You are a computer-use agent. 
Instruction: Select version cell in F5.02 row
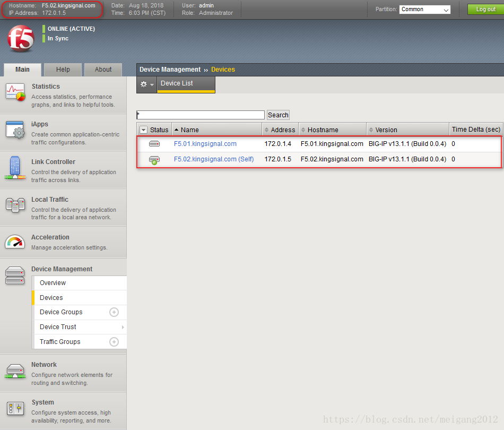[x=407, y=159]
